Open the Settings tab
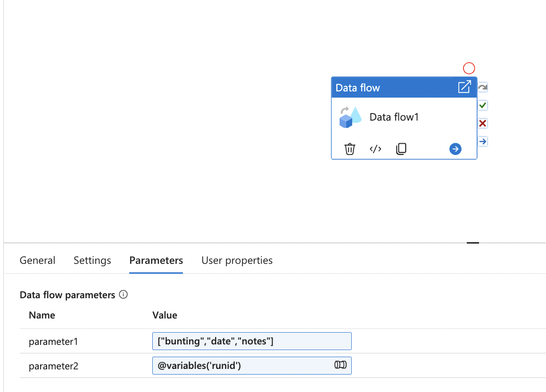This screenshot has width=546, height=392. [92, 260]
